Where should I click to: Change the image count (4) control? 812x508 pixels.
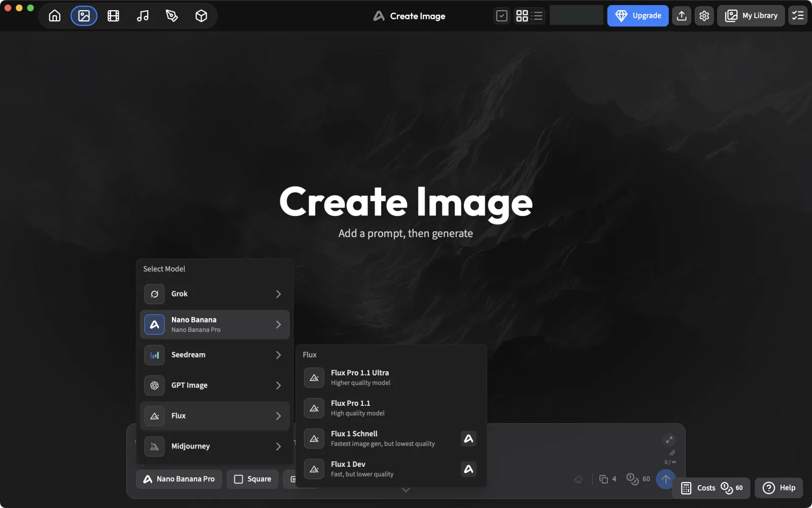(607, 479)
